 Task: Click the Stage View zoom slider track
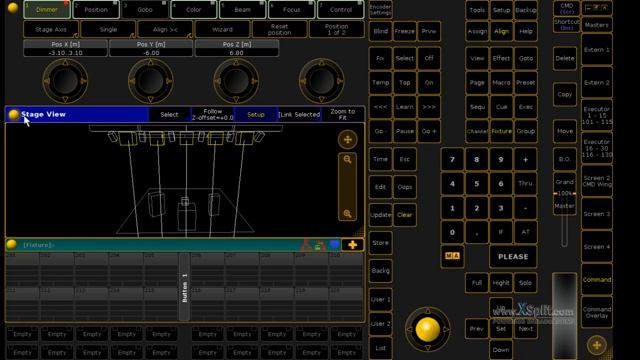[347, 187]
